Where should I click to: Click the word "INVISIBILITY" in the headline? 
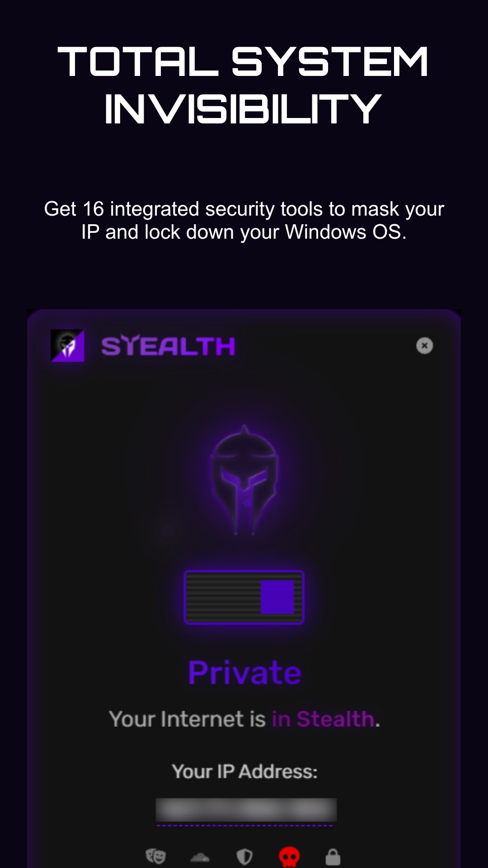[243, 108]
